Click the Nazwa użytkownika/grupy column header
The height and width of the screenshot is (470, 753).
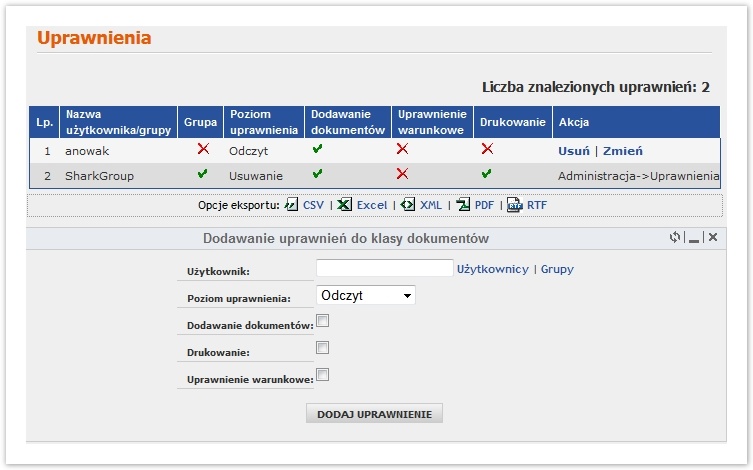coord(116,122)
